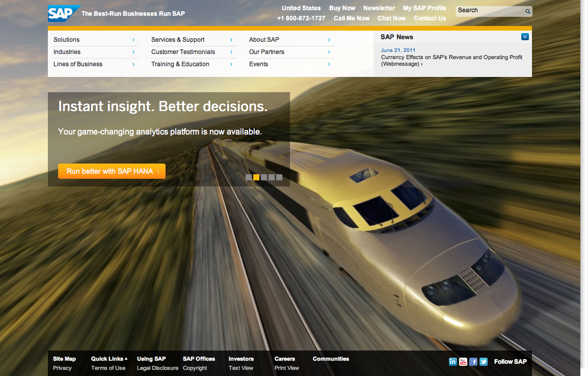
Task: Expand the Our Partners arrow
Action: point(329,52)
